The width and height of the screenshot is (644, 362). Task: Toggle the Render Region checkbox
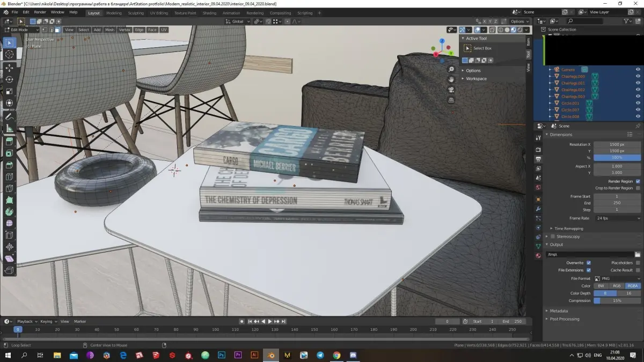638,181
